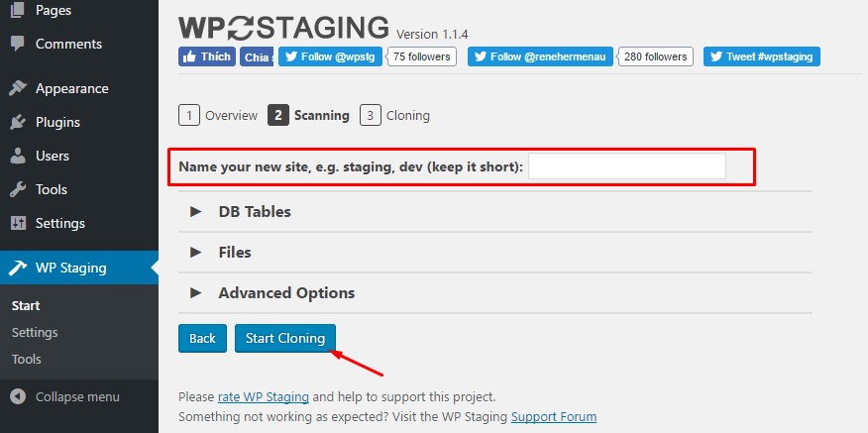Click the new site name input field
Image resolution: width=868 pixels, height=433 pixels.
tap(626, 166)
